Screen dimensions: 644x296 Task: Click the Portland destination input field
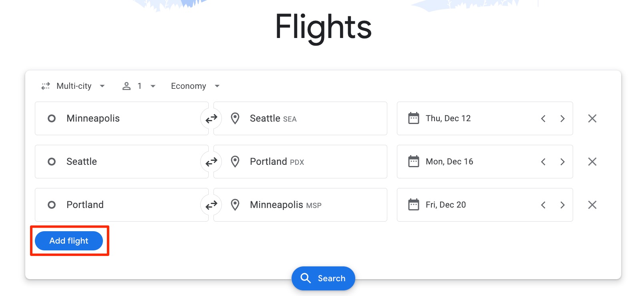tap(300, 162)
